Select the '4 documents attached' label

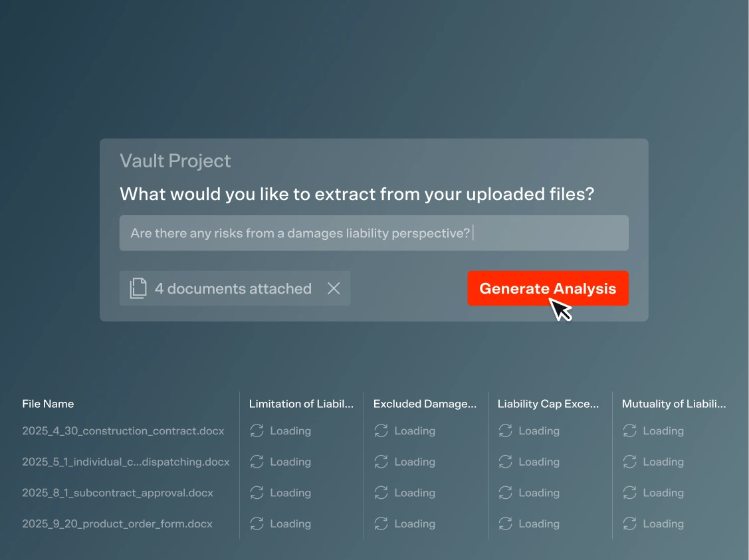pos(233,288)
